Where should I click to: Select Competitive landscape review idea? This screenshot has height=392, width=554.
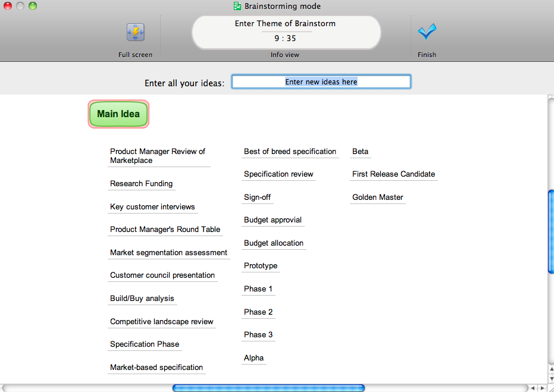(x=161, y=321)
